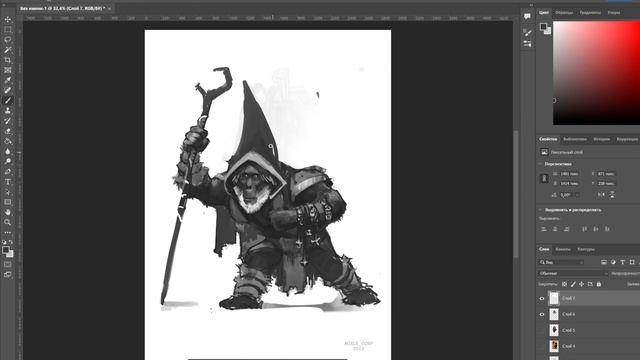Open the Brush Settings panel icon

pos(527,33)
